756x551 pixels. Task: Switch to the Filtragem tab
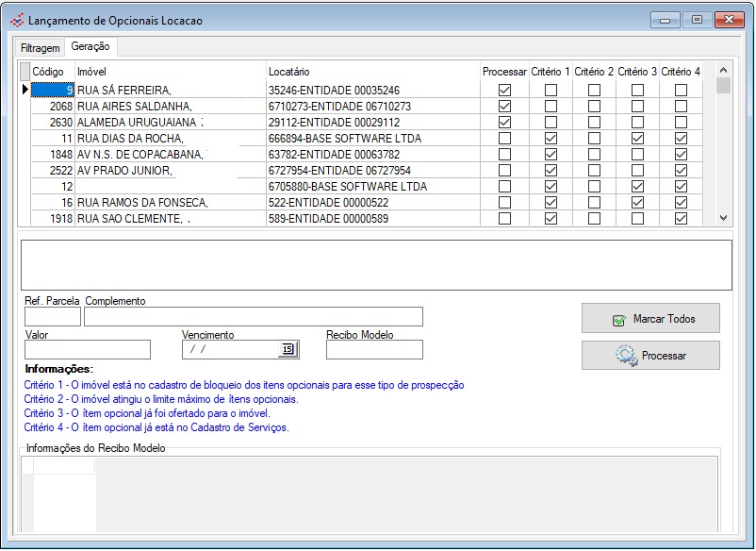41,48
